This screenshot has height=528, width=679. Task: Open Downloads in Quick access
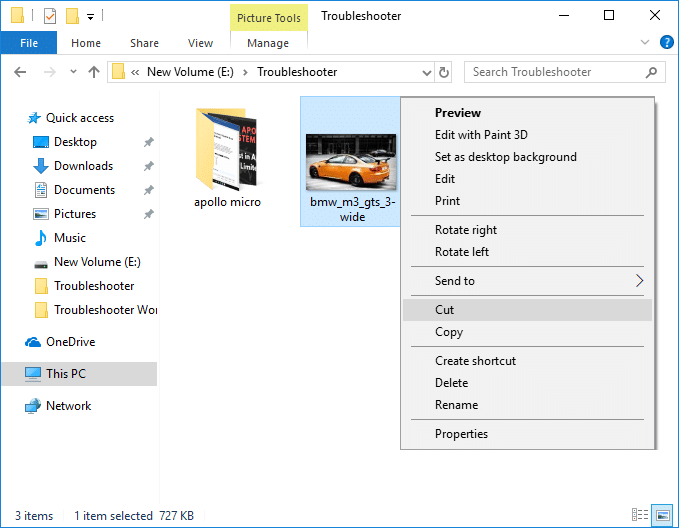(83, 166)
